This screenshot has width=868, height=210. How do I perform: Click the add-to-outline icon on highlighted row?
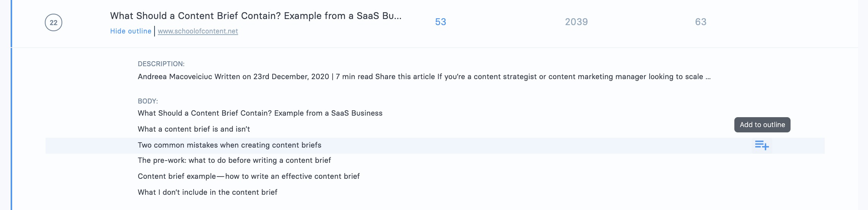(x=762, y=145)
